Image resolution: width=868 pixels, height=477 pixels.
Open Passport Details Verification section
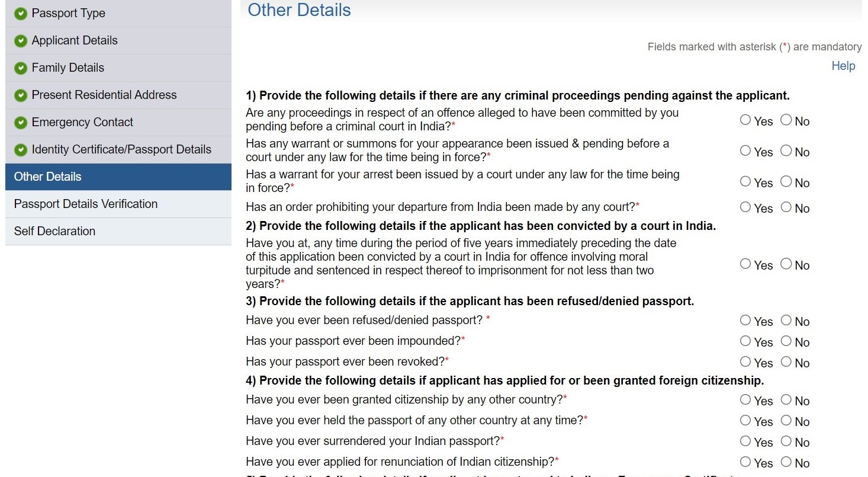pyautogui.click(x=86, y=204)
